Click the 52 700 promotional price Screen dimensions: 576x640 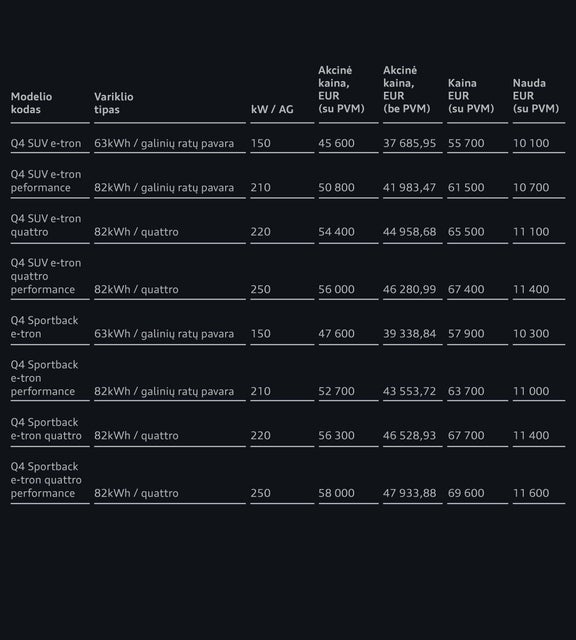[x=336, y=391]
